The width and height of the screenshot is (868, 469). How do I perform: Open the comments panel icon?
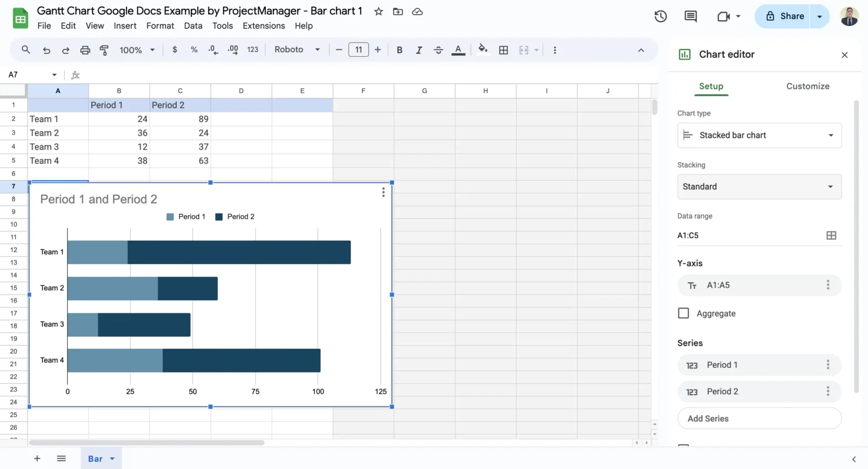coord(691,16)
